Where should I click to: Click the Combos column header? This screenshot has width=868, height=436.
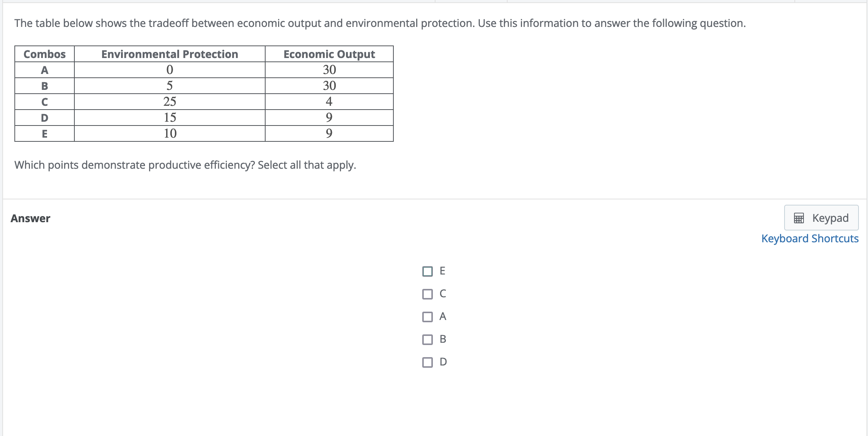[x=44, y=54]
